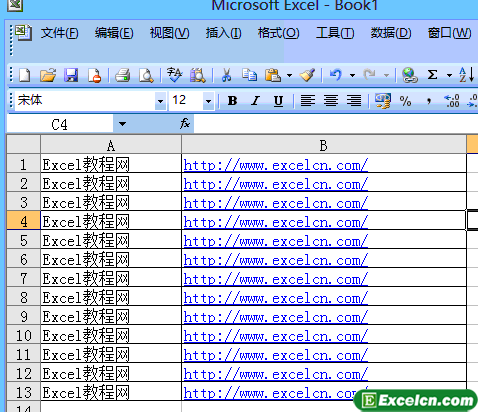
Task: Toggle bold formatting
Action: tap(232, 101)
